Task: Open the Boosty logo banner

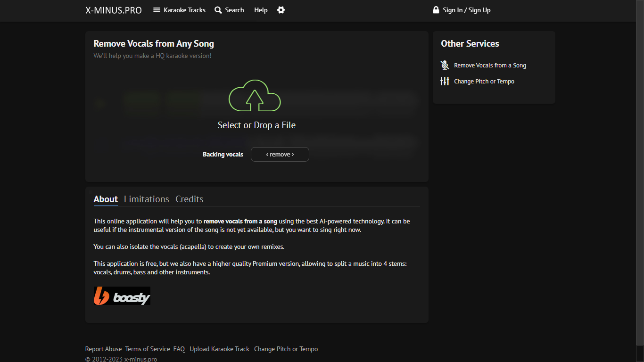Action: pos(122,296)
